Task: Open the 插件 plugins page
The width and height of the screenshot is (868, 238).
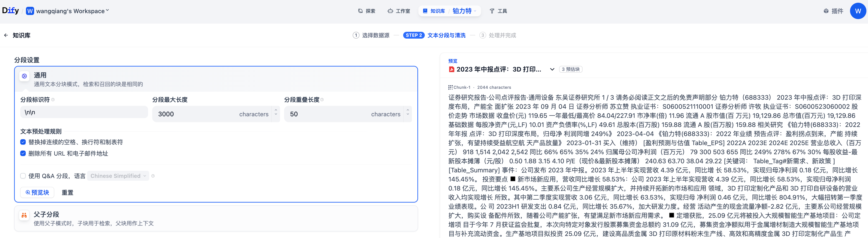Action: 833,11
